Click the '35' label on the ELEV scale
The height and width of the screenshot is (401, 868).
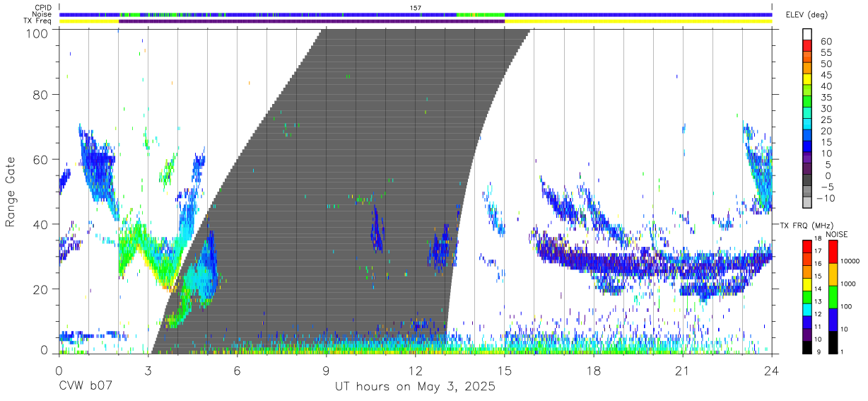826,98
